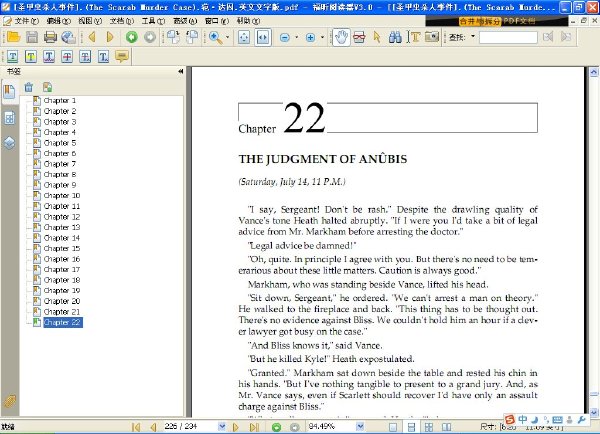600x434 pixels.
Task: Switch to single page layout
Action: 393,427
